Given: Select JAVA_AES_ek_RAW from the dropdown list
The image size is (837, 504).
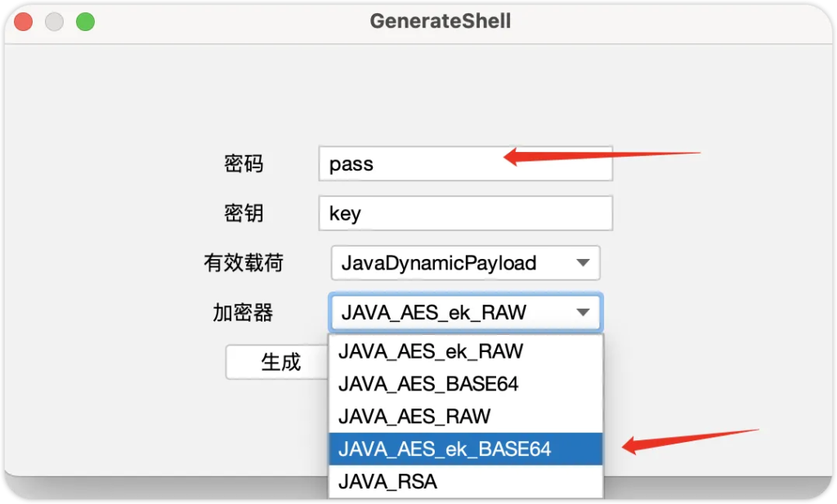Looking at the screenshot, I should coord(465,351).
